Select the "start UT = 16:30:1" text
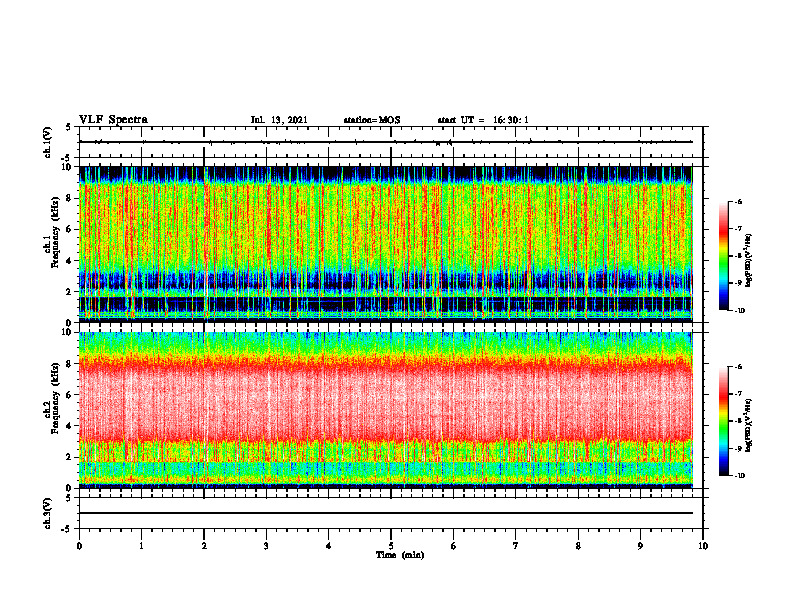This screenshot has width=792, height=612. coord(483,120)
